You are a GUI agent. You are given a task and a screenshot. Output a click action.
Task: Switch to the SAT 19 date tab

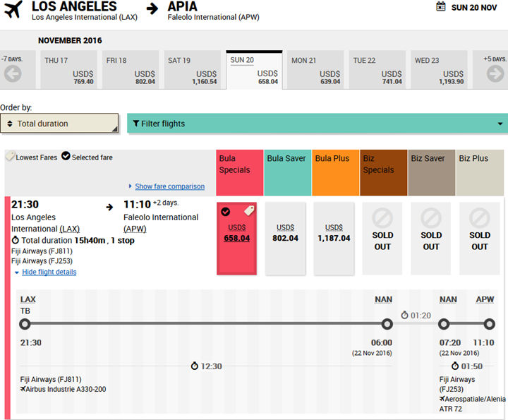(193, 71)
